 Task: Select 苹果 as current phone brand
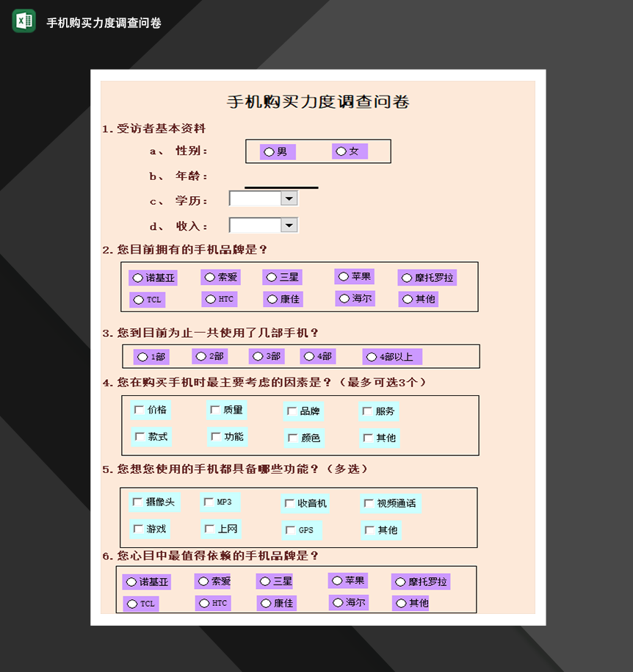pyautogui.click(x=343, y=276)
